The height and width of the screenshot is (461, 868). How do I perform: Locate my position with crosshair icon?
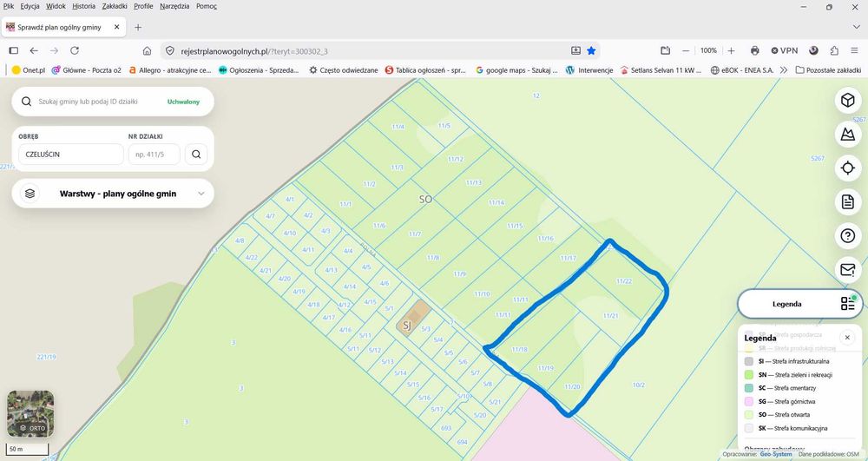click(x=847, y=168)
